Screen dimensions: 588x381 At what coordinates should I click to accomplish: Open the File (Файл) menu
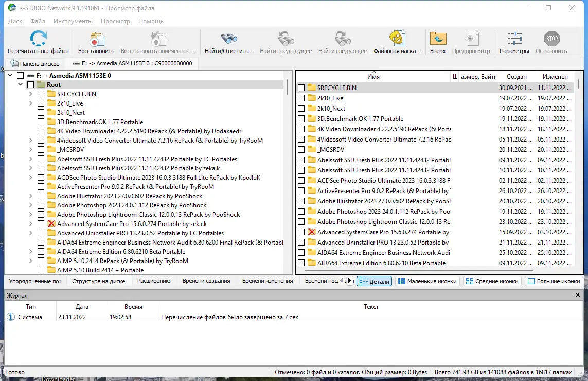point(38,21)
